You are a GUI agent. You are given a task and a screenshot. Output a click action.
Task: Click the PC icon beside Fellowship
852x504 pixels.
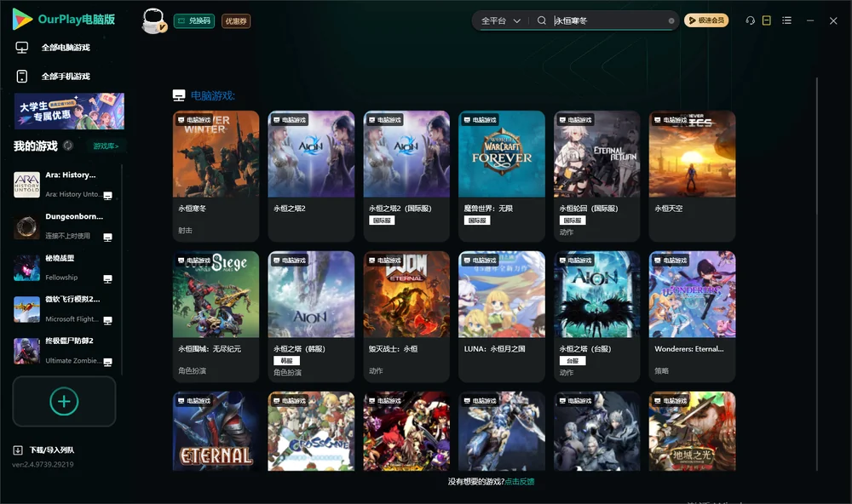tap(107, 278)
